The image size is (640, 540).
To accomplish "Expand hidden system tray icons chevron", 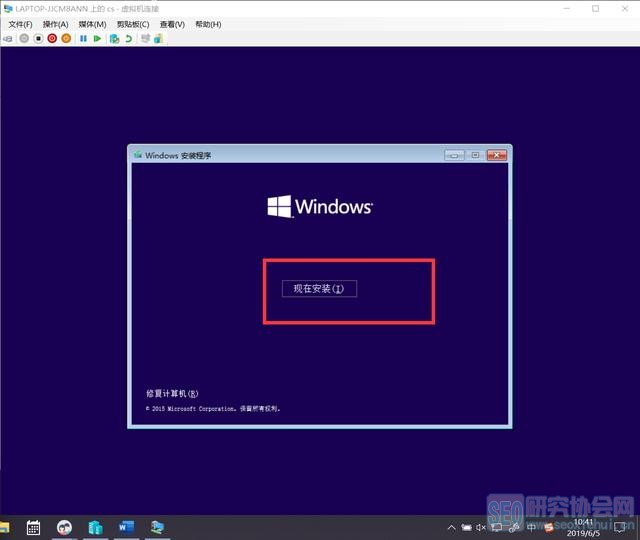I will pyautogui.click(x=451, y=527).
